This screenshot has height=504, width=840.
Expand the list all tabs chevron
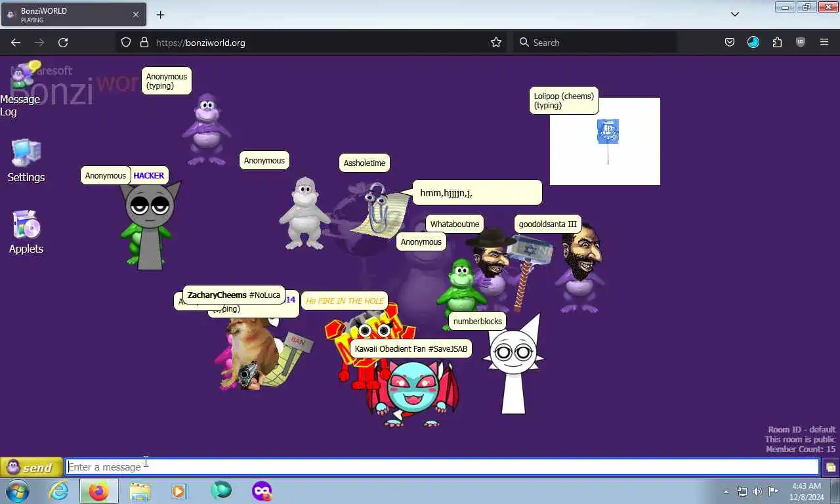[735, 14]
